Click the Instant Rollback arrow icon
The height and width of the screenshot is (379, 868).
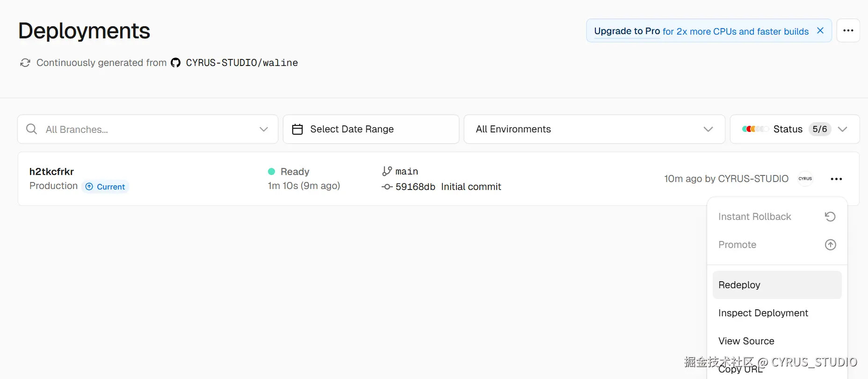pos(830,217)
